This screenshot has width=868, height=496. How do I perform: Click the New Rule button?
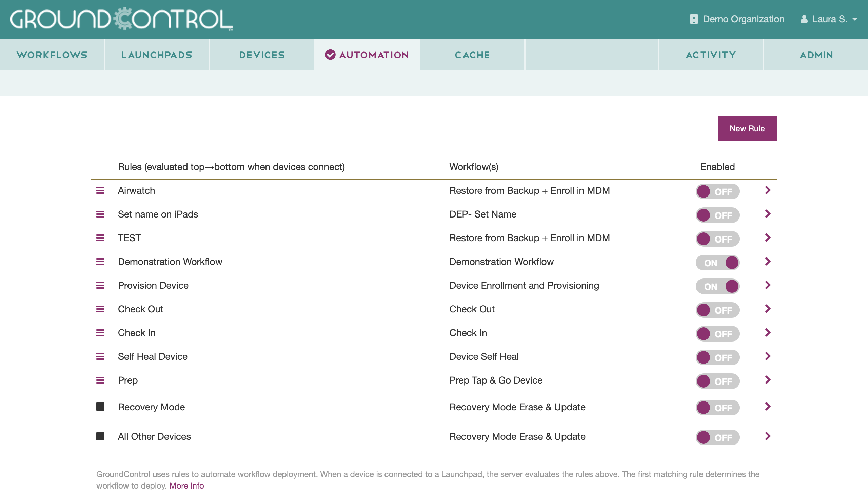click(747, 128)
